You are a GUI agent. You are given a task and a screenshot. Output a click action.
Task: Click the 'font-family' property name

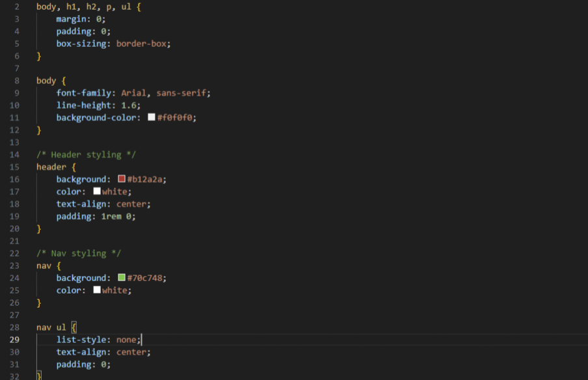(x=84, y=93)
